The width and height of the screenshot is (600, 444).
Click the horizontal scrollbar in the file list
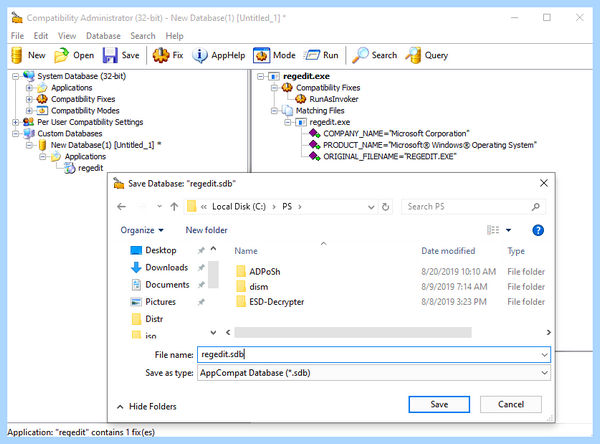click(x=353, y=332)
